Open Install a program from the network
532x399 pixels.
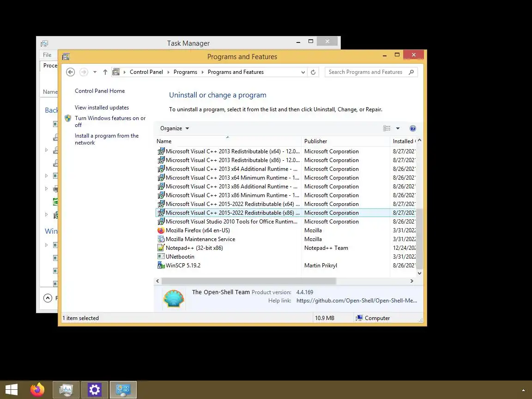tap(107, 139)
